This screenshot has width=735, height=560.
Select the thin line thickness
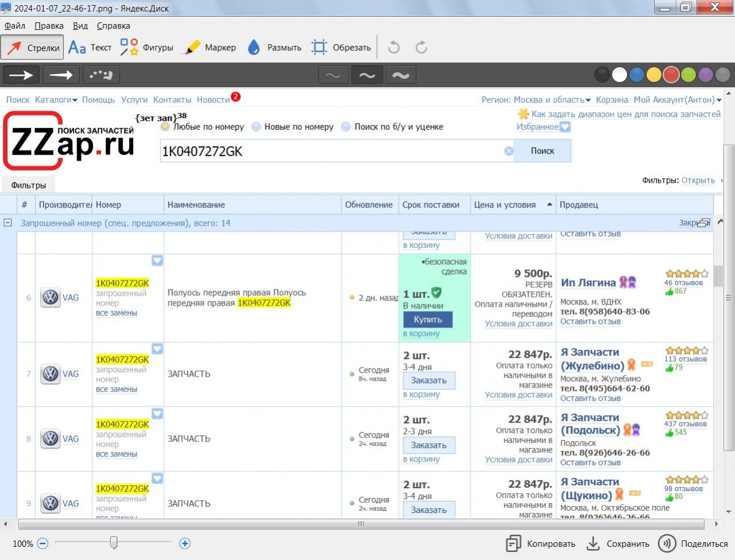point(333,75)
